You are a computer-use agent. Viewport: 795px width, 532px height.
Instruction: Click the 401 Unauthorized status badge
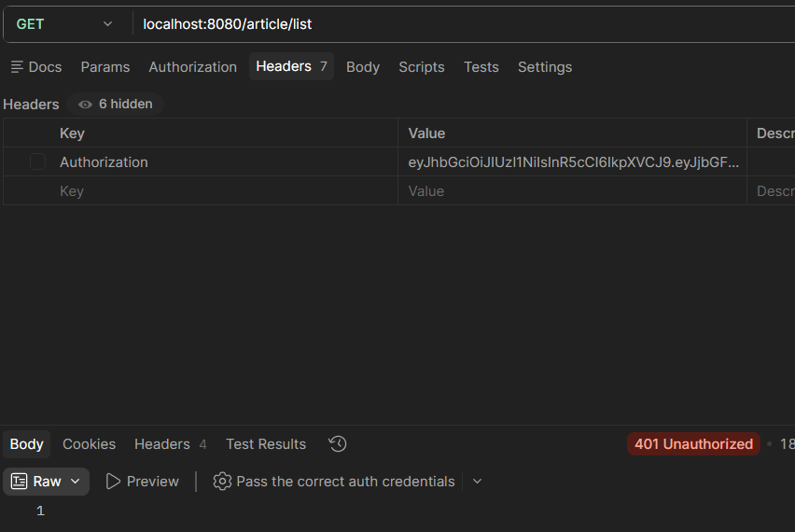[693, 443]
